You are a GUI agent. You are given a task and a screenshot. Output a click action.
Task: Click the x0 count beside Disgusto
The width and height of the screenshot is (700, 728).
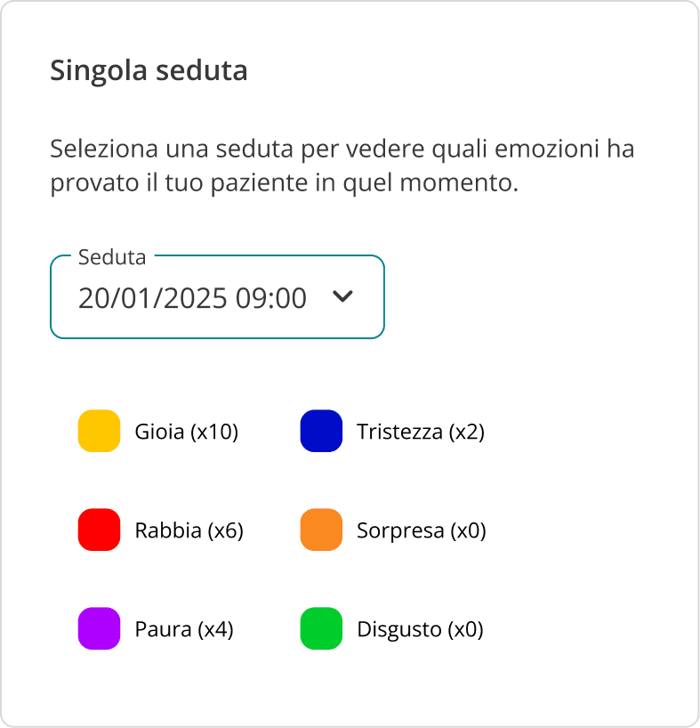coord(466,630)
